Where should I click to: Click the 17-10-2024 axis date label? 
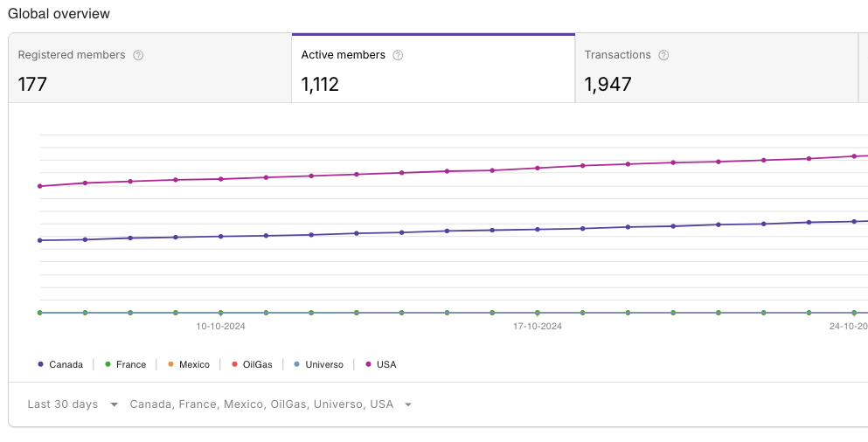537,327
